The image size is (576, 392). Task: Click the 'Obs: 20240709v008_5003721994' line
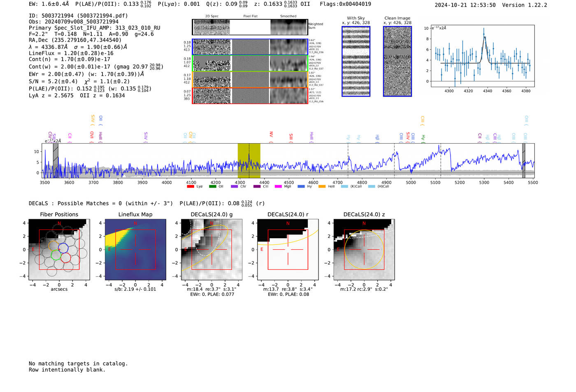[74, 22]
